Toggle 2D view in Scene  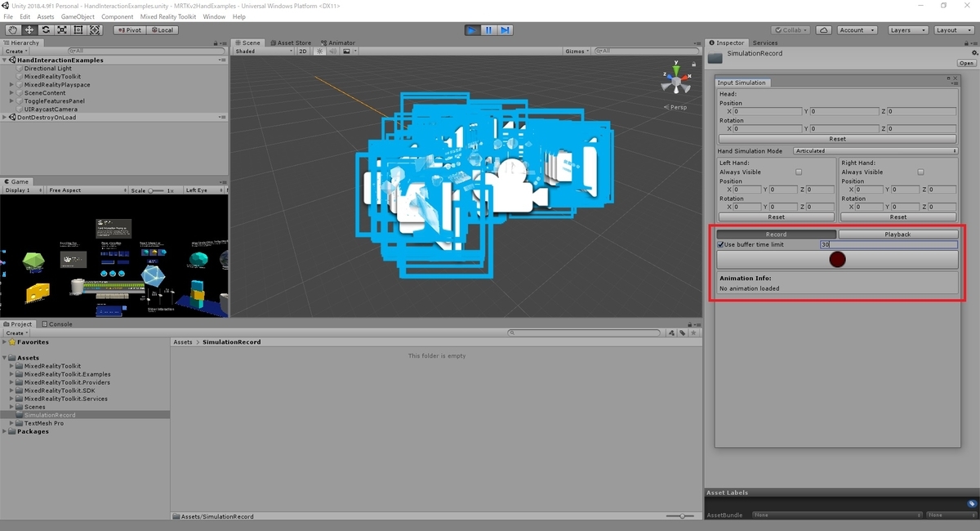tap(303, 51)
